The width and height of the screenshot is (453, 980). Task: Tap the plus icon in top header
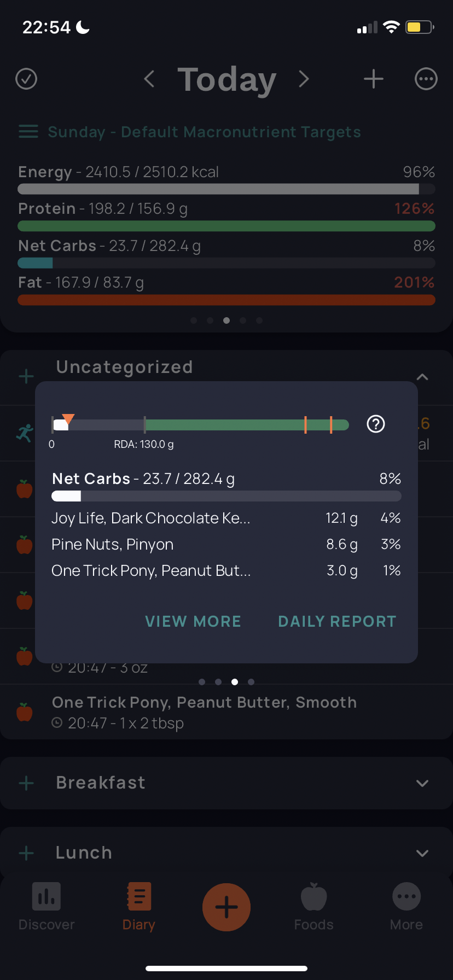[374, 79]
